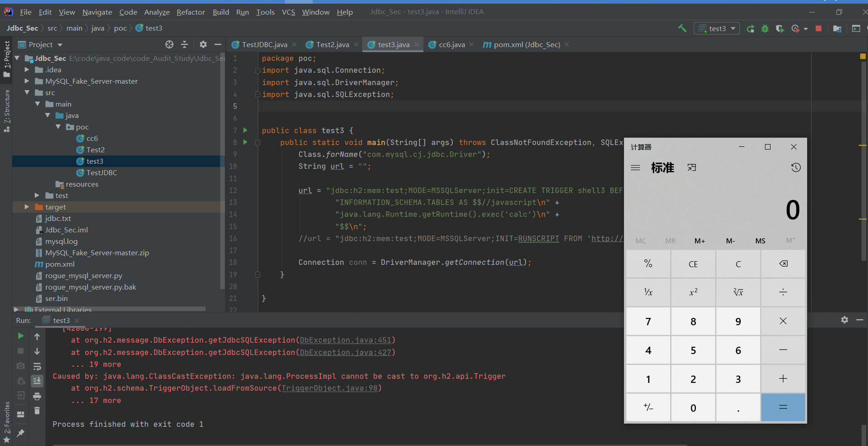The width and height of the screenshot is (868, 446).
Task: Start debugging with the bug icon
Action: (x=765, y=28)
